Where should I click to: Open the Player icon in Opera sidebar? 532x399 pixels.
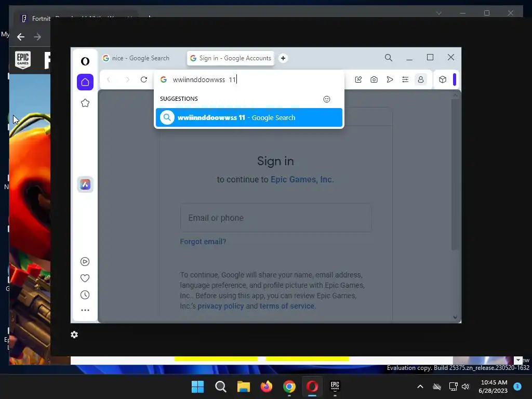pos(85,262)
